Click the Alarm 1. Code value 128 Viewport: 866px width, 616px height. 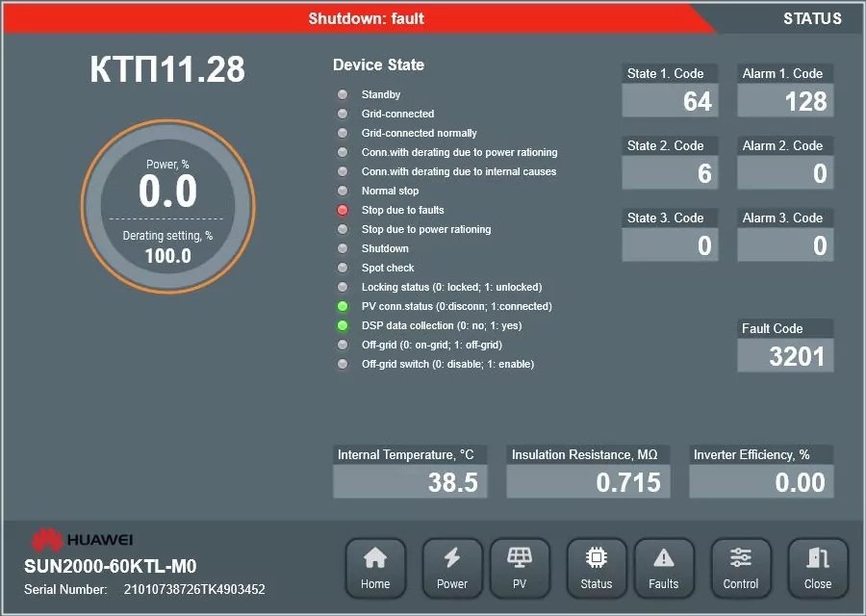(785, 100)
